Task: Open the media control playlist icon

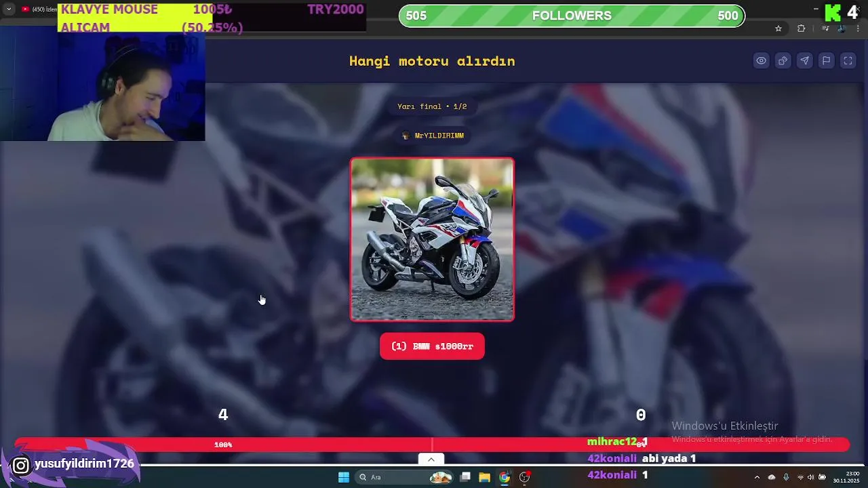Action: click(825, 28)
